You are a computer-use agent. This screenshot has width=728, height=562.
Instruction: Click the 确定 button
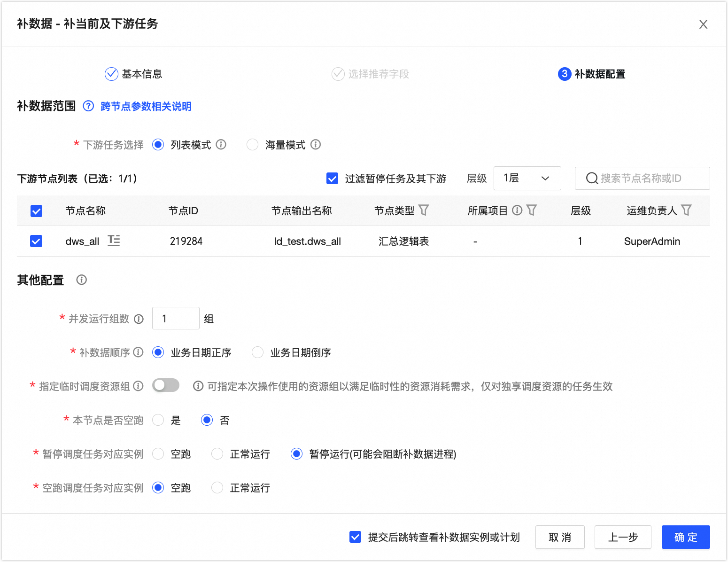pyautogui.click(x=686, y=537)
